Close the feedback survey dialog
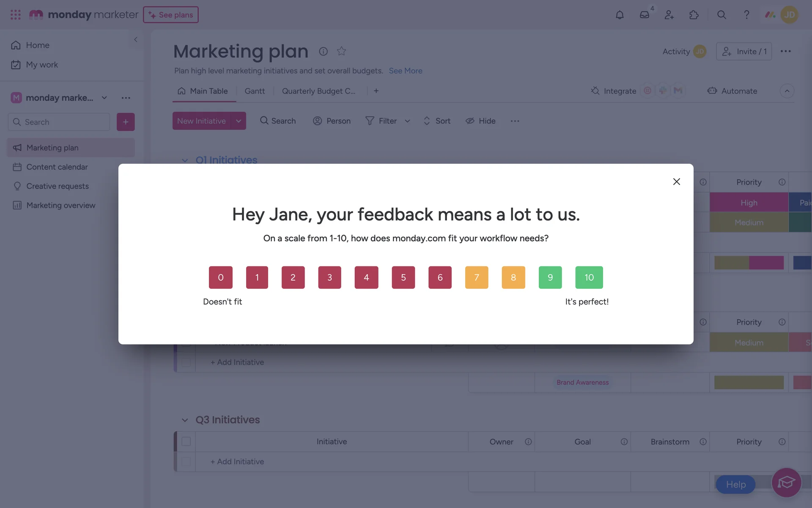Screen dimensions: 812x508 click(x=676, y=182)
